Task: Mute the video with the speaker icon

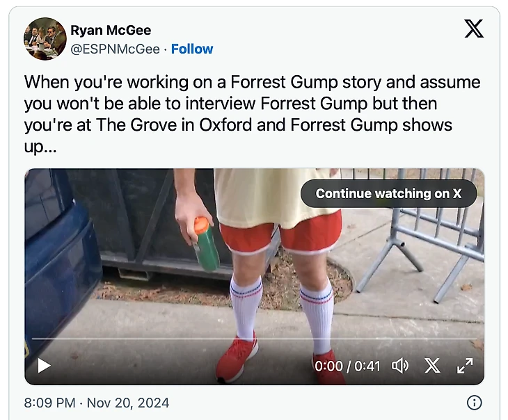Action: click(400, 365)
